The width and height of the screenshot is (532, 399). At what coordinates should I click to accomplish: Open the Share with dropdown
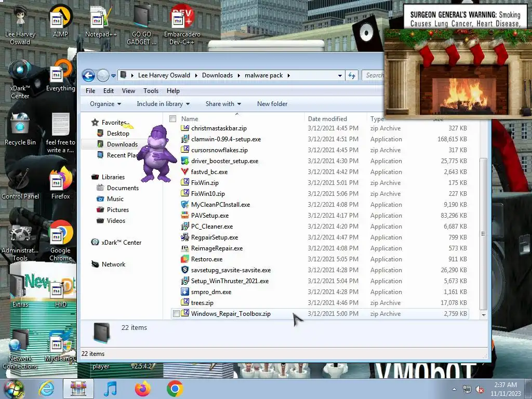pos(223,104)
